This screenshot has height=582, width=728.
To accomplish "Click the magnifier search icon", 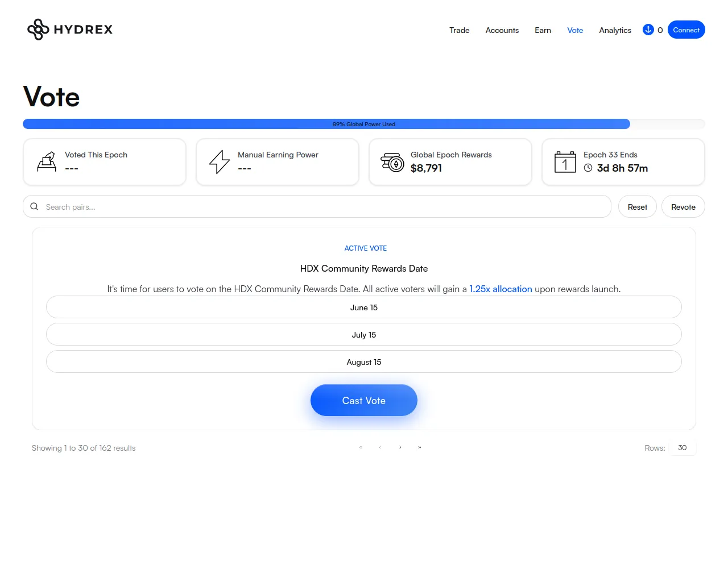I will pos(34,206).
